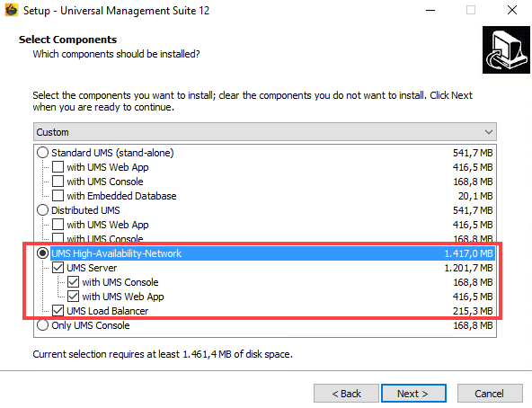Open the Custom installation type dropdown
The height and width of the screenshot is (408, 532).
click(265, 132)
